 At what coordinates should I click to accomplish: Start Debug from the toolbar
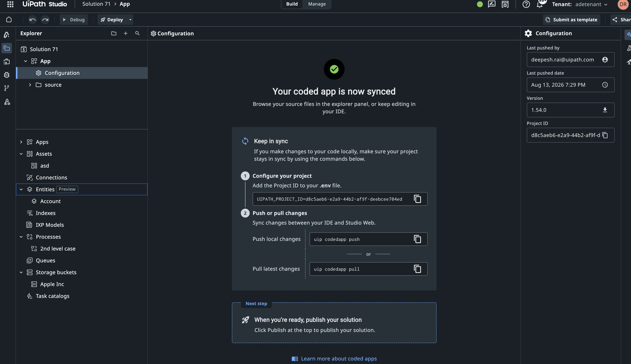click(x=74, y=19)
